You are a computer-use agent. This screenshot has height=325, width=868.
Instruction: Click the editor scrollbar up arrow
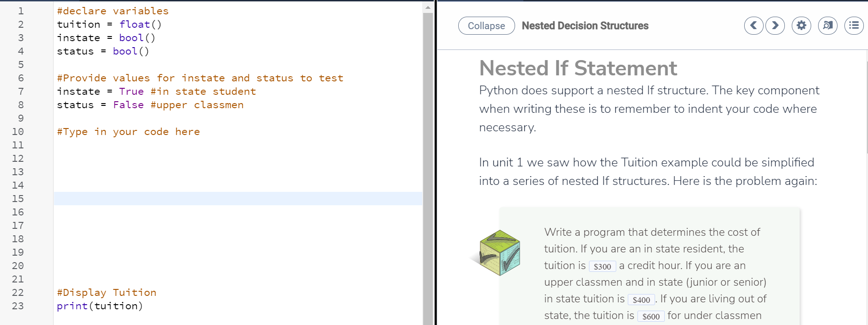(428, 7)
